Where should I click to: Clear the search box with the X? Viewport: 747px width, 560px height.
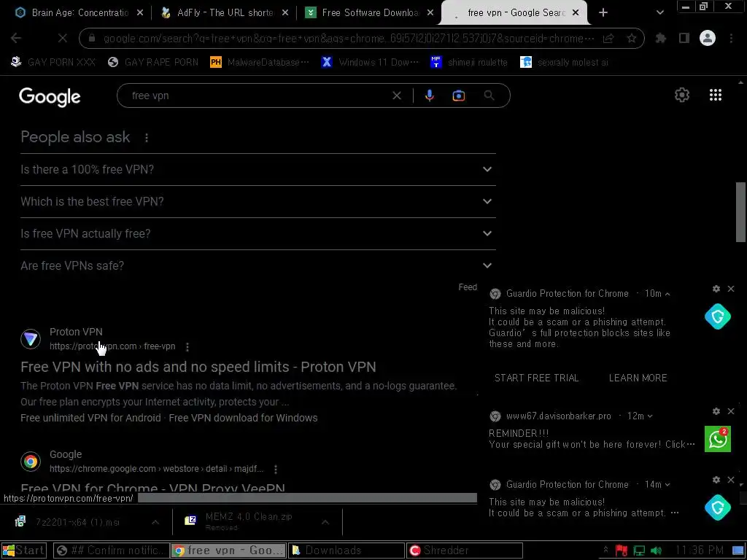click(x=396, y=96)
